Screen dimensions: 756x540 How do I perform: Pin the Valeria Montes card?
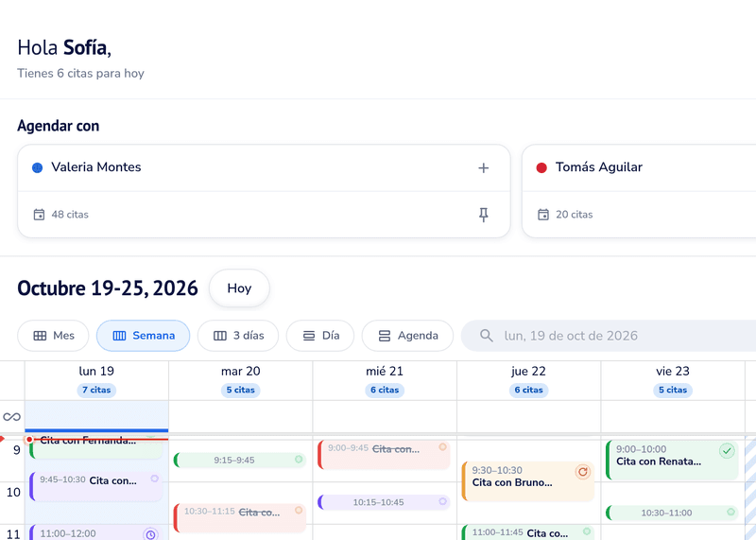pos(483,215)
